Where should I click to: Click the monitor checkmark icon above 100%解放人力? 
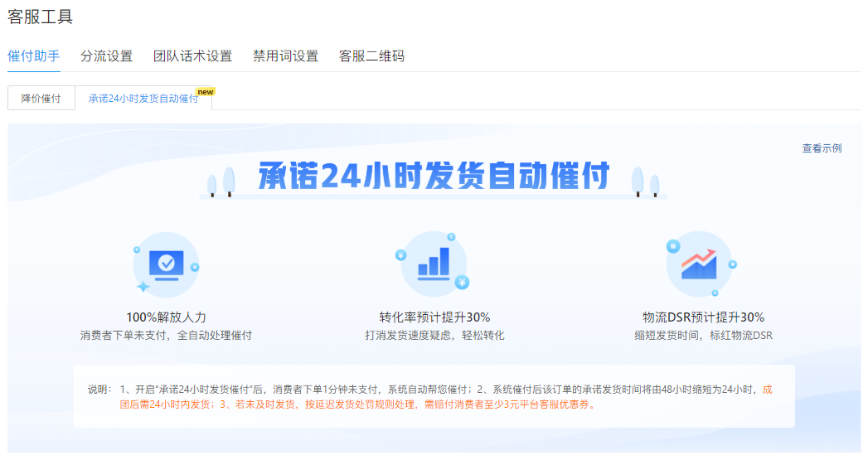pos(166,265)
